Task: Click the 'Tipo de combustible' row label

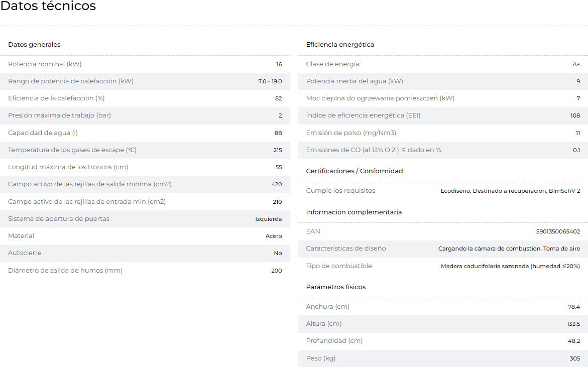Action: pos(339,266)
